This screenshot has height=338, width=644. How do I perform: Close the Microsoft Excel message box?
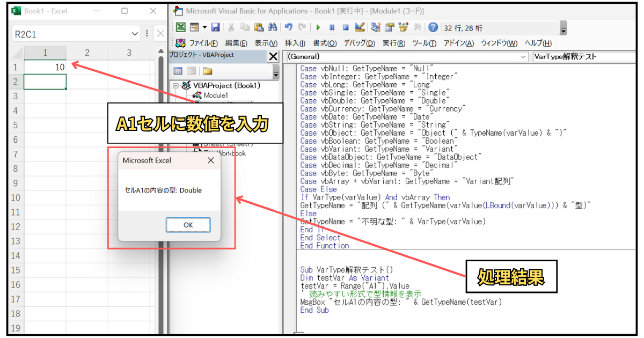[210, 160]
